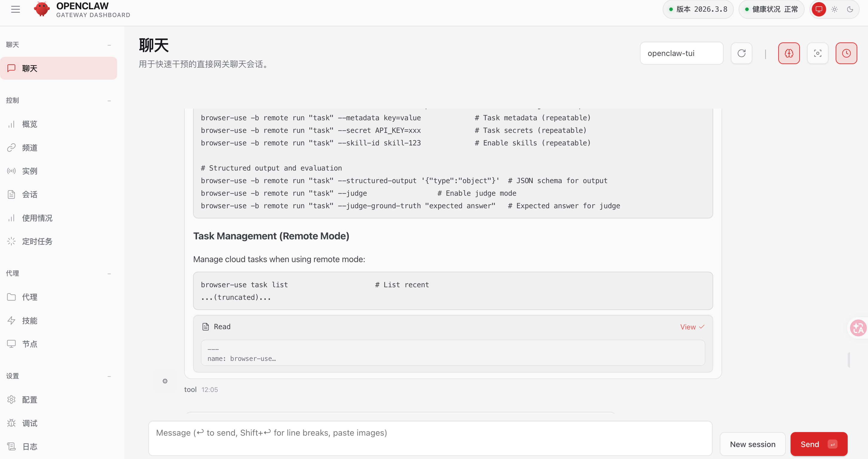The height and width of the screenshot is (459, 868).
Task: Click into the Message input field
Action: coord(430,438)
